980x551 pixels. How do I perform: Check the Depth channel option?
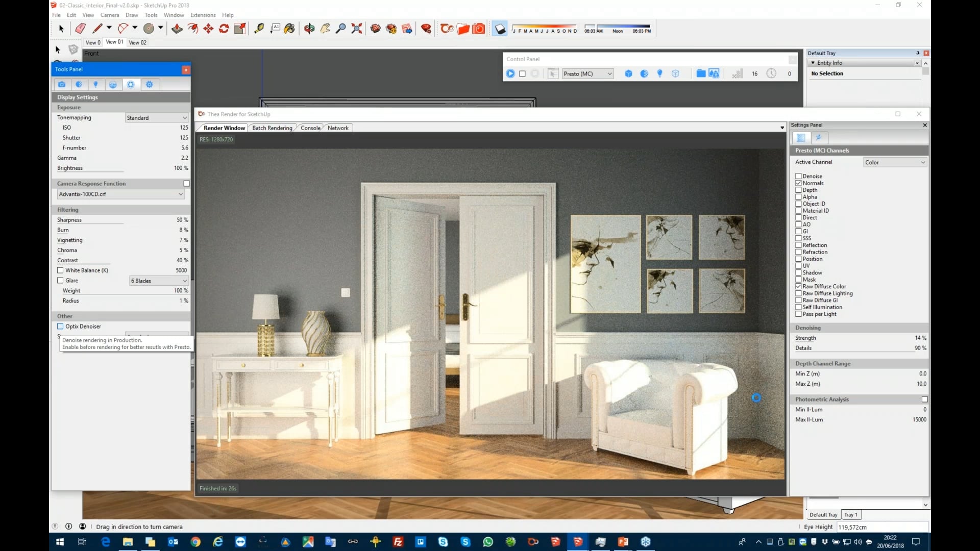click(x=799, y=190)
